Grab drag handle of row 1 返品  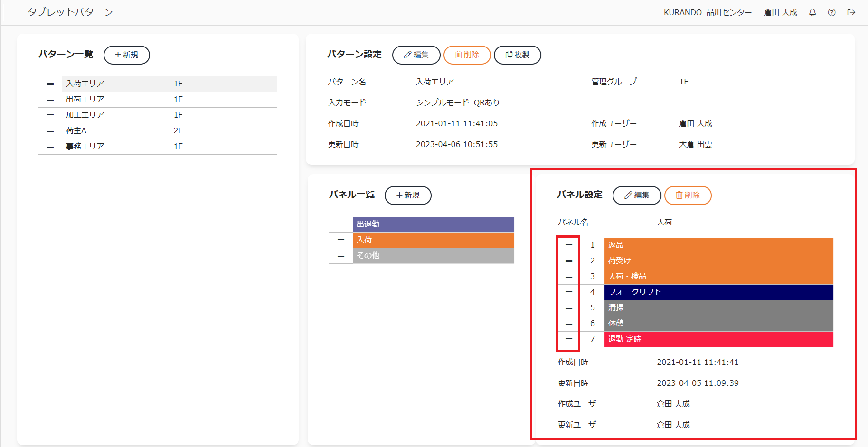[569, 245]
